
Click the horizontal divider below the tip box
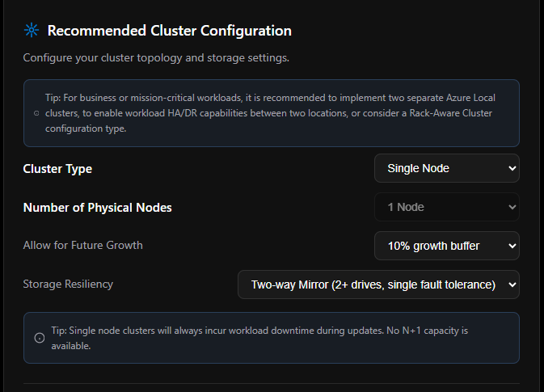tap(272, 383)
